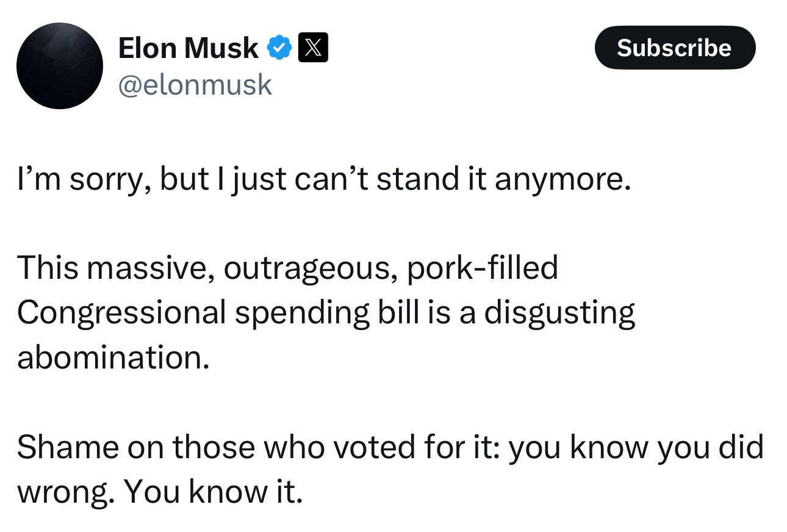The image size is (787, 532).
Task: Click the closing sentence "You know it."
Action: [x=214, y=492]
